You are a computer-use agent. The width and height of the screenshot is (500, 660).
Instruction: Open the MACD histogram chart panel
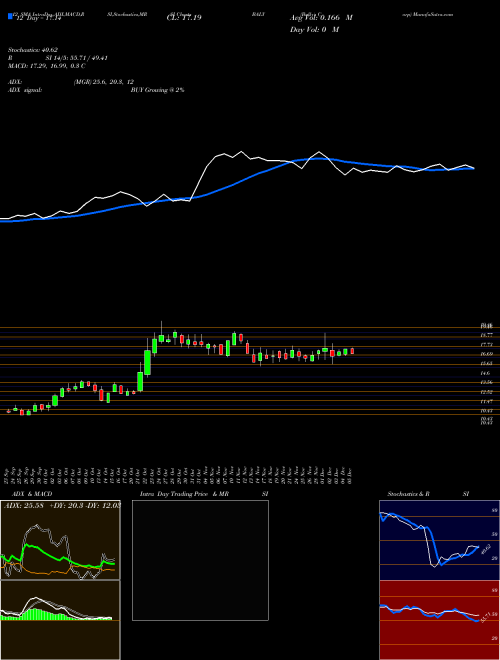60,620
